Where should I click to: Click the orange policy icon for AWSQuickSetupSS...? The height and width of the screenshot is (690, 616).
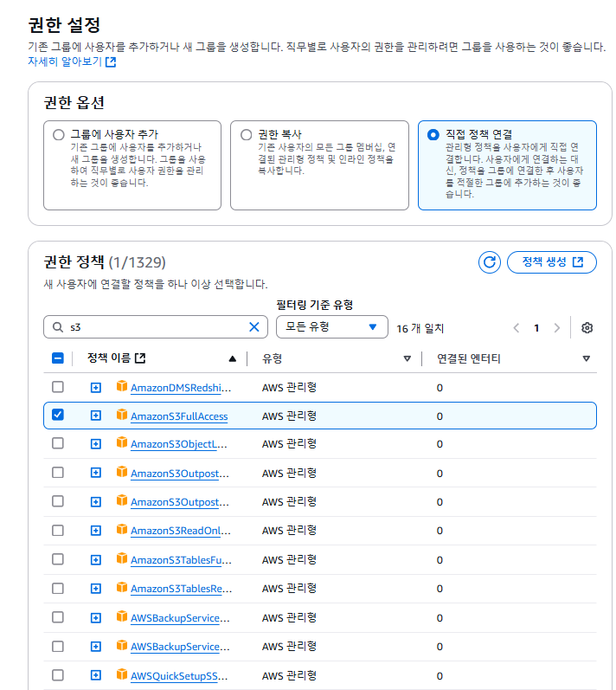tap(122, 674)
